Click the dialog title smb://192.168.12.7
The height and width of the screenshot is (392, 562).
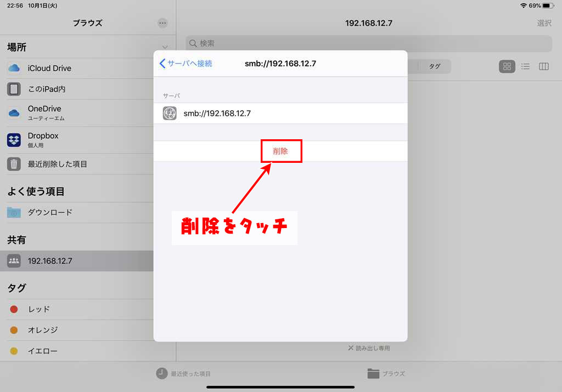pyautogui.click(x=280, y=64)
